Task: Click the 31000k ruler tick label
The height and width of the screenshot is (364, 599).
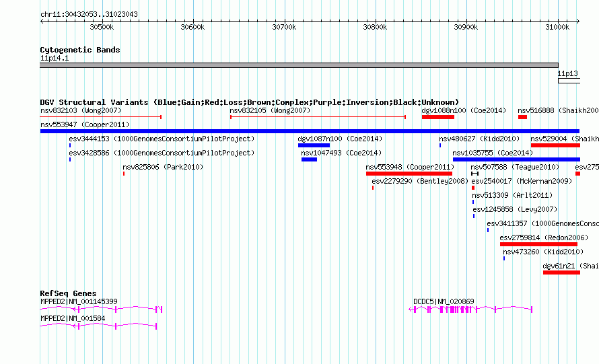Action: tap(557, 27)
